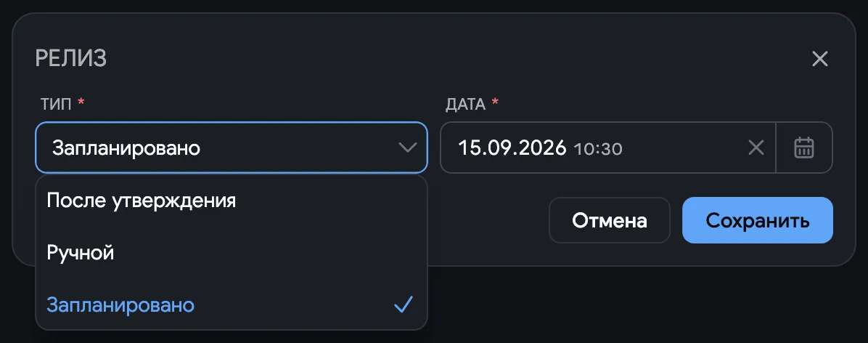The image size is (868, 343).
Task: Click empty space inside the date field
Action: click(684, 148)
